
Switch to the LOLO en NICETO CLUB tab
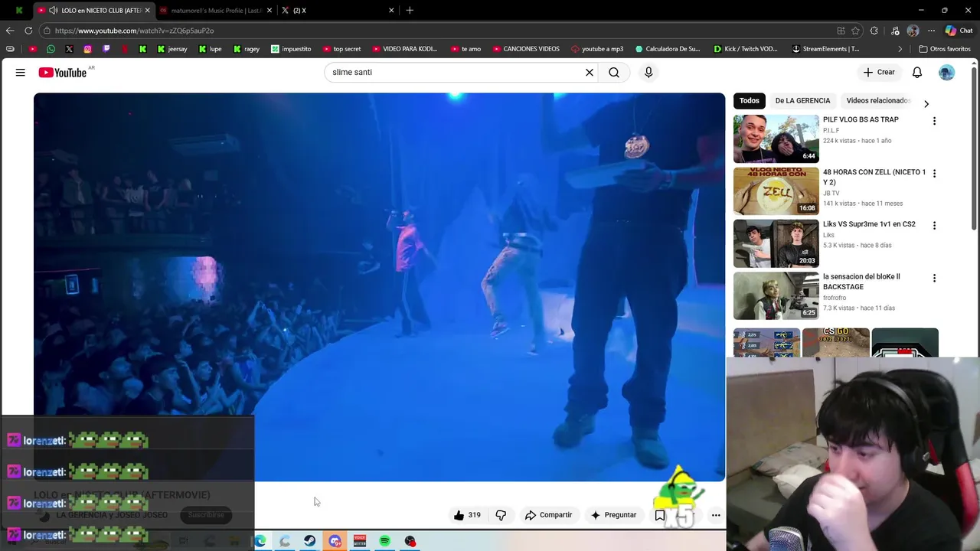tap(95, 11)
